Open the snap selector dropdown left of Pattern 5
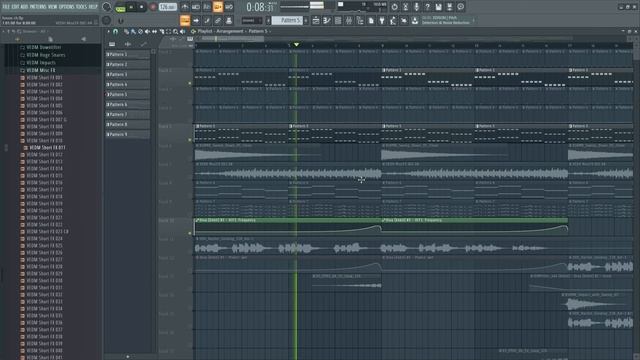The image size is (640, 360). tap(252, 20)
